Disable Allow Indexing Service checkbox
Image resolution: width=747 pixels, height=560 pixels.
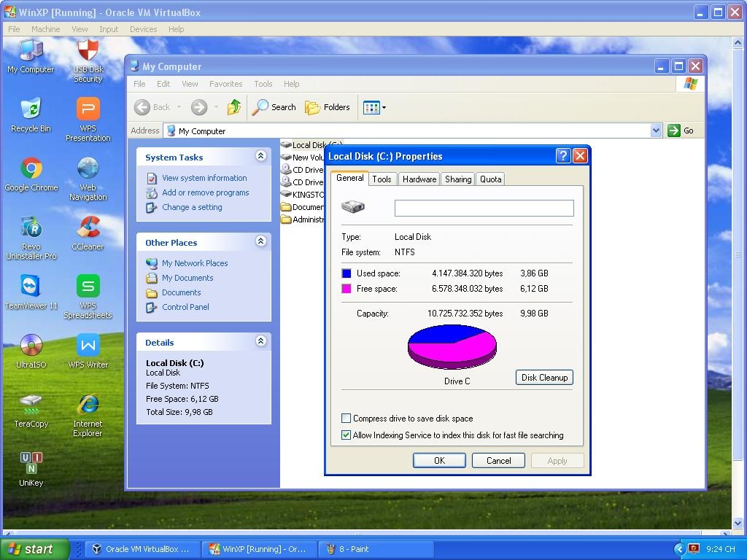(x=347, y=435)
